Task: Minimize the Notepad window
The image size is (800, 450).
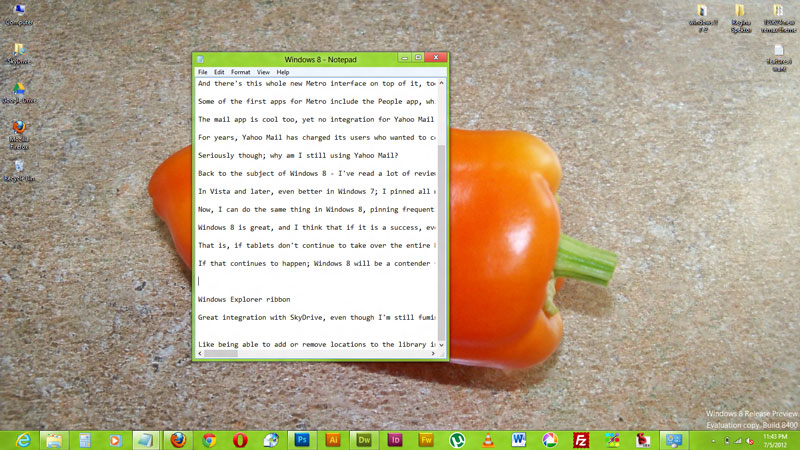Action: [405, 58]
